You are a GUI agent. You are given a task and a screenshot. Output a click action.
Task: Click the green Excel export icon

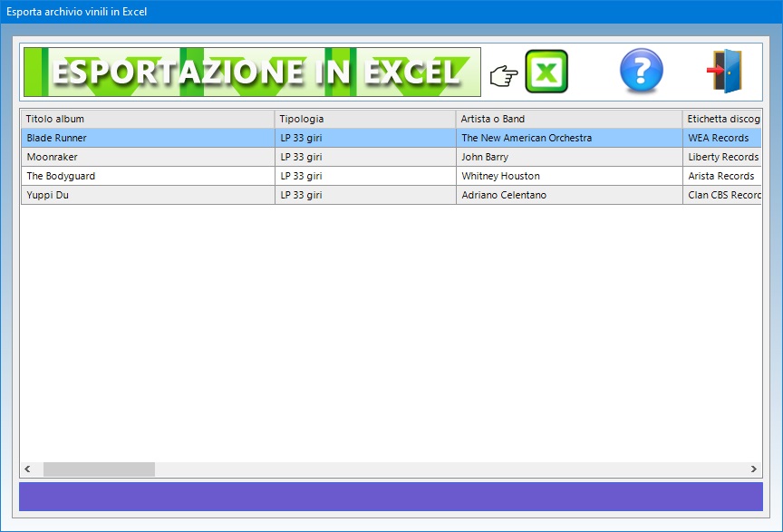click(546, 72)
